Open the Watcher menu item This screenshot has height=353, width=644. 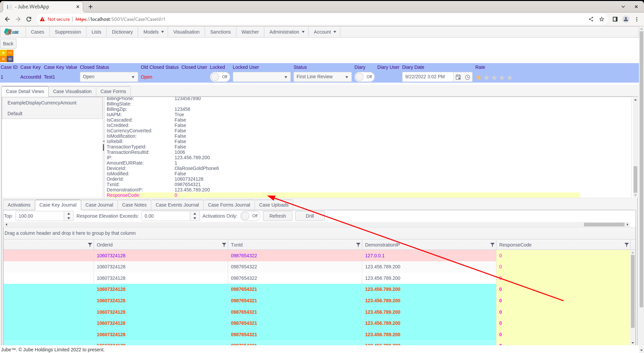click(x=250, y=32)
